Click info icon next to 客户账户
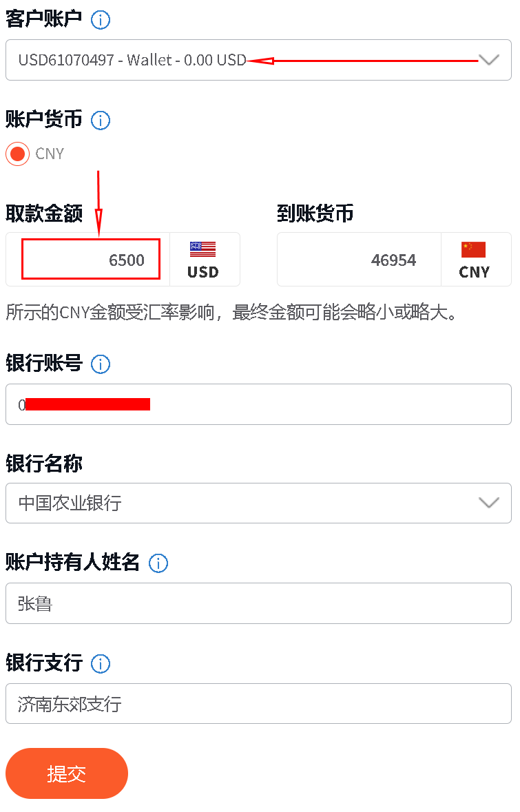Image resolution: width=520 pixels, height=812 pixels. click(x=101, y=20)
